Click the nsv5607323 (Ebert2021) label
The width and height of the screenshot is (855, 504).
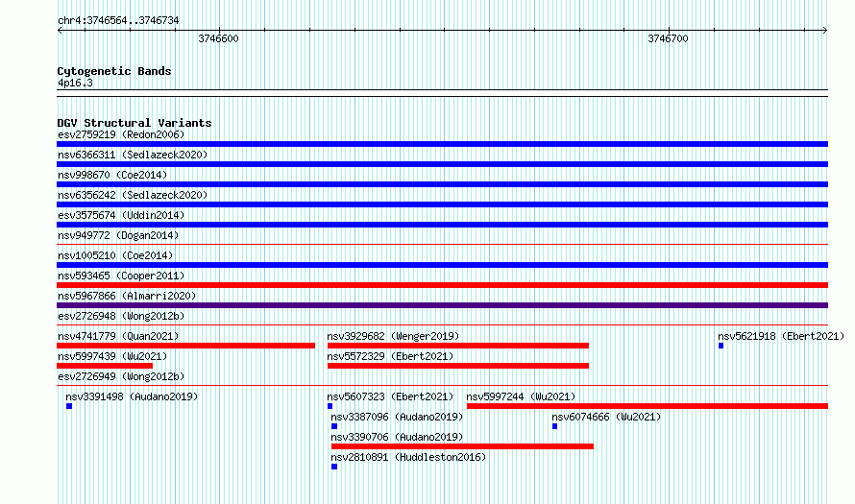[x=390, y=396]
